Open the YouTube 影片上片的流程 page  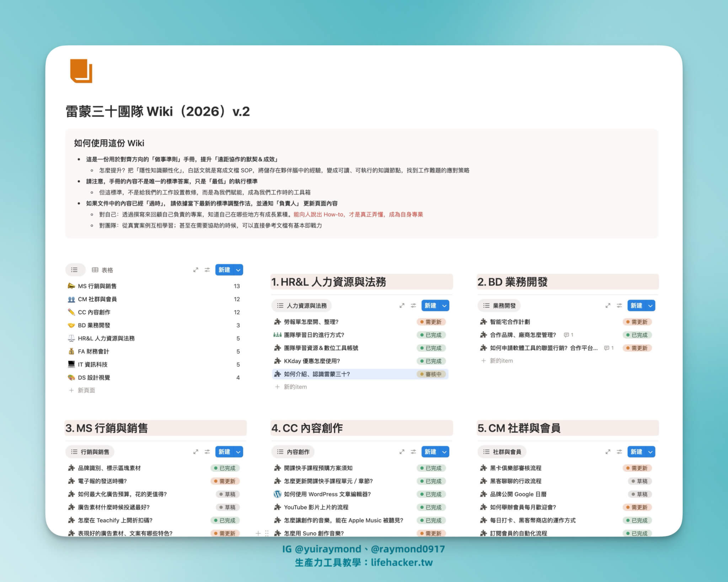316,507
